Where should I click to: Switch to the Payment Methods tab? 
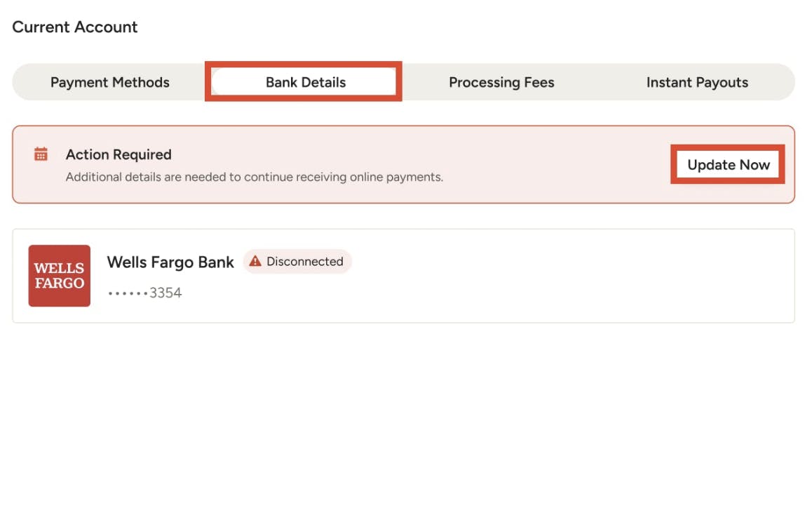109,82
